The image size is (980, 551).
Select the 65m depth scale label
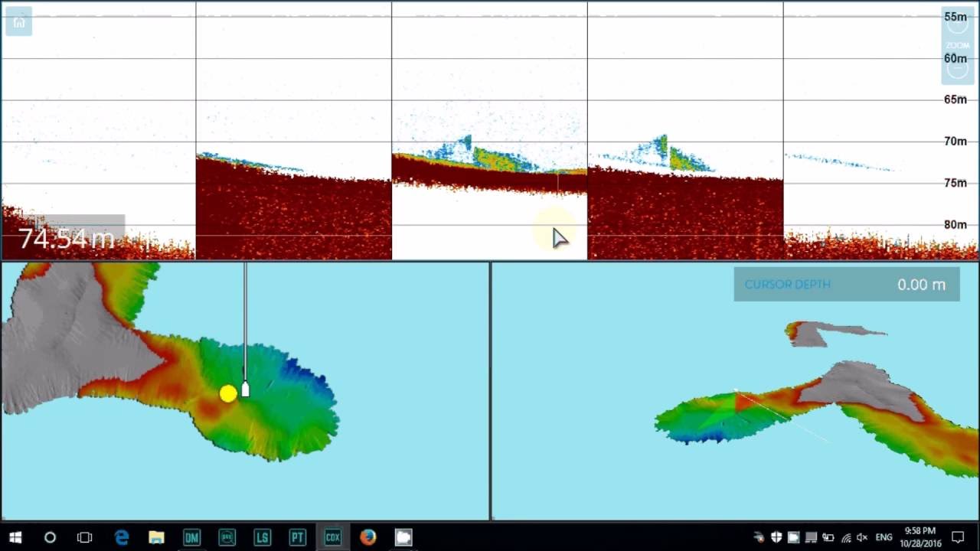pyautogui.click(x=955, y=99)
